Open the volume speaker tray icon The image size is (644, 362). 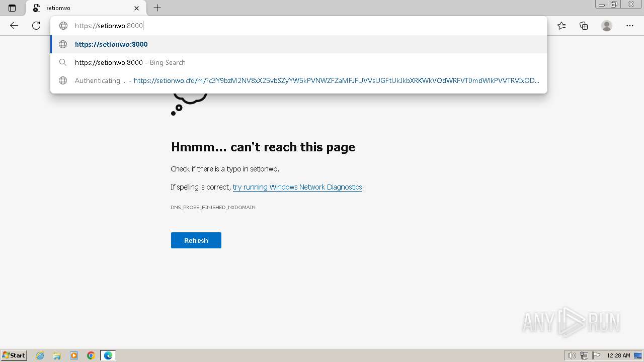572,355
